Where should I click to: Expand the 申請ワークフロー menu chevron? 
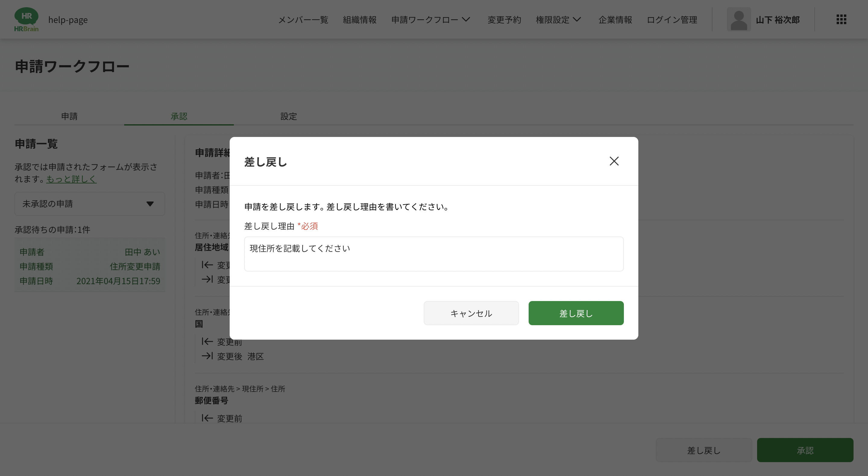pyautogui.click(x=466, y=20)
